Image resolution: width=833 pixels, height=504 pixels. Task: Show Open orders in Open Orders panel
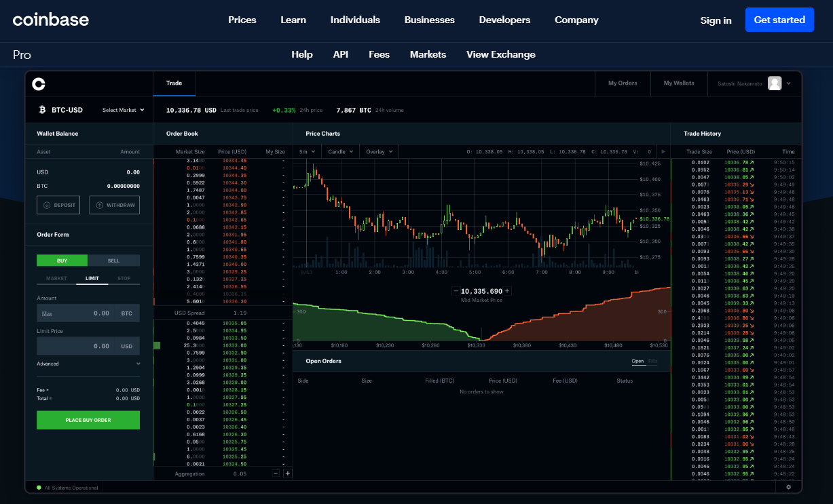point(637,361)
